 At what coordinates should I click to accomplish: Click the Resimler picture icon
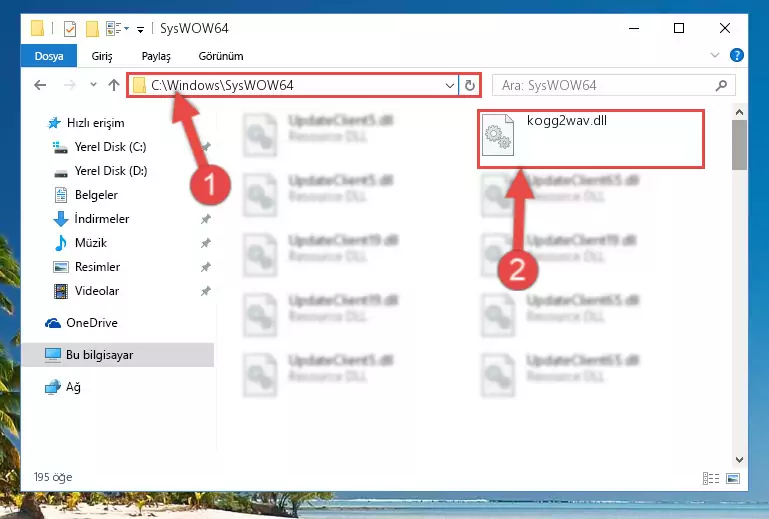click(x=61, y=267)
